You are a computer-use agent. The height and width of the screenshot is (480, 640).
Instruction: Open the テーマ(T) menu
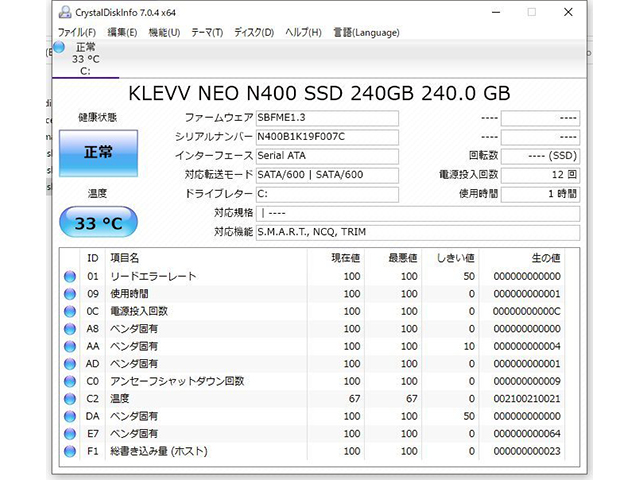[x=207, y=32]
